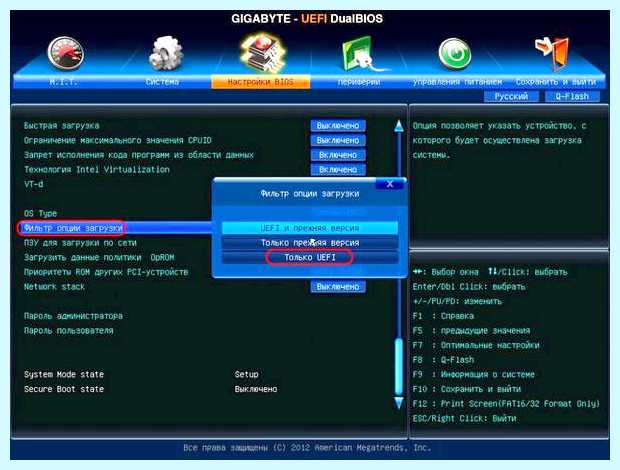
Task: Click F5 предыдущие значения help line
Action: point(471,330)
